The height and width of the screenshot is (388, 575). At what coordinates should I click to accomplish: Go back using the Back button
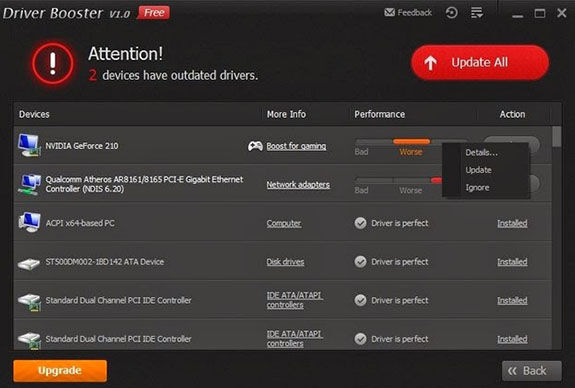pyautogui.click(x=531, y=371)
